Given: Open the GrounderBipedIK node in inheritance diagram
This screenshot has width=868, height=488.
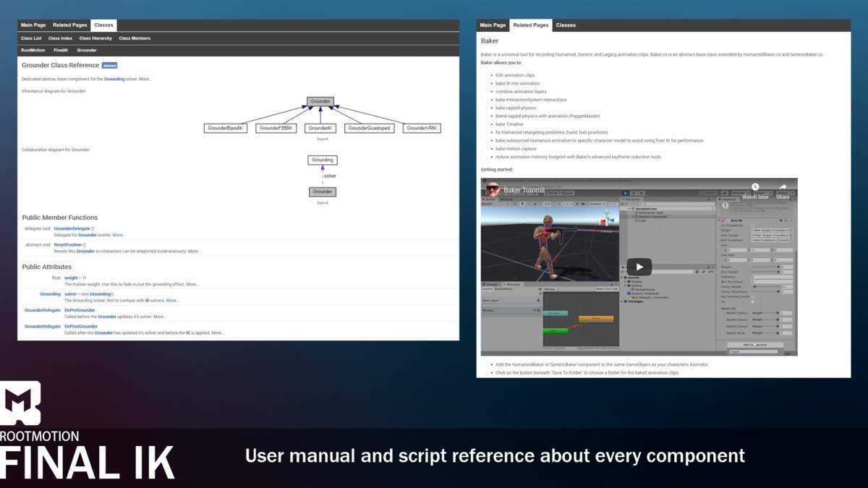Looking at the screenshot, I should coord(226,128).
